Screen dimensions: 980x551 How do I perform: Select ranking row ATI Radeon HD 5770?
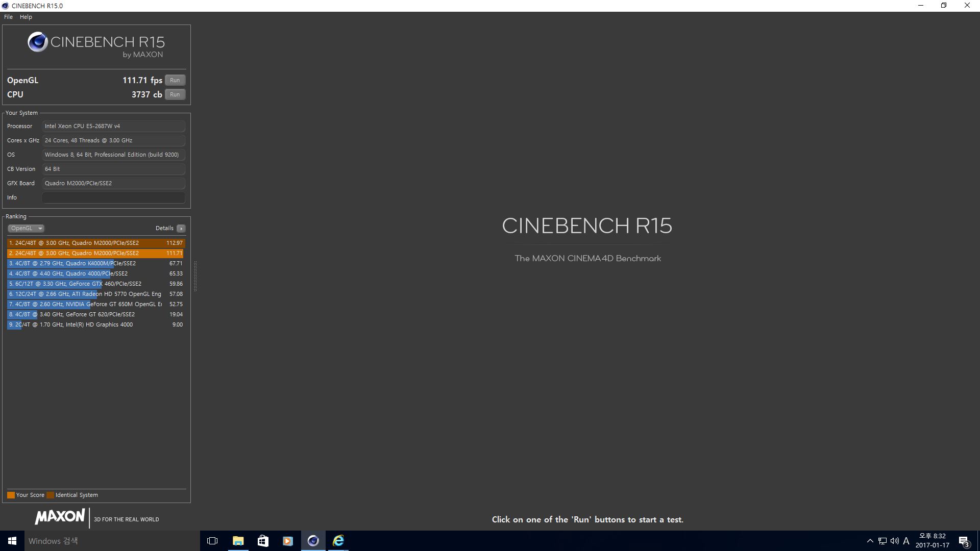pos(96,294)
